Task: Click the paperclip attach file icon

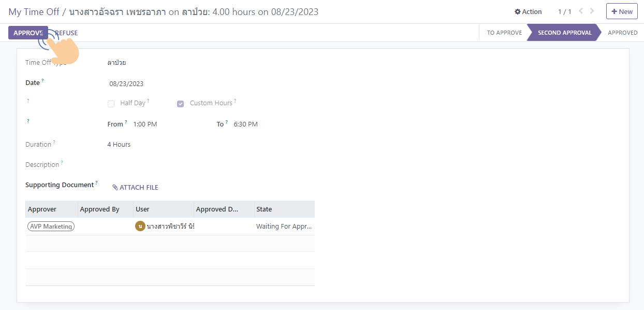Action: coord(115,188)
